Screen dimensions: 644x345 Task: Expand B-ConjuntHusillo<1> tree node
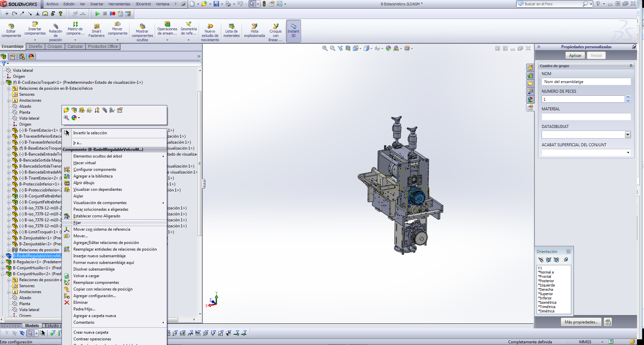(x=3, y=268)
